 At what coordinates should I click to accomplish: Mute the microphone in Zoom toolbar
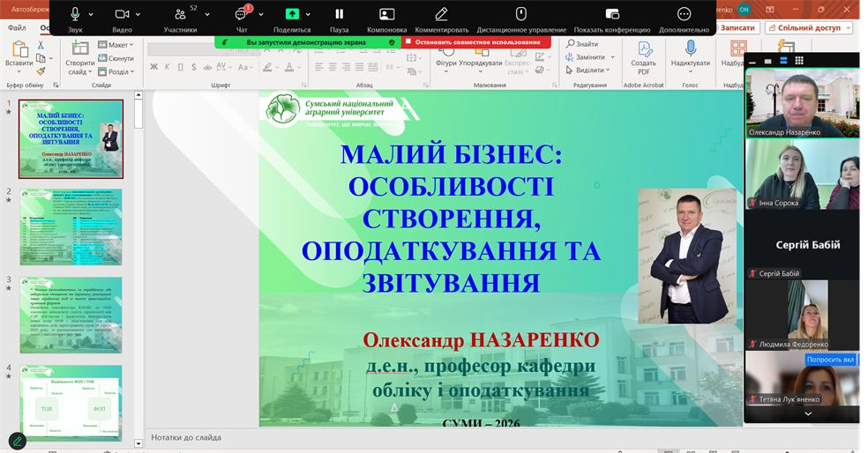[x=75, y=14]
